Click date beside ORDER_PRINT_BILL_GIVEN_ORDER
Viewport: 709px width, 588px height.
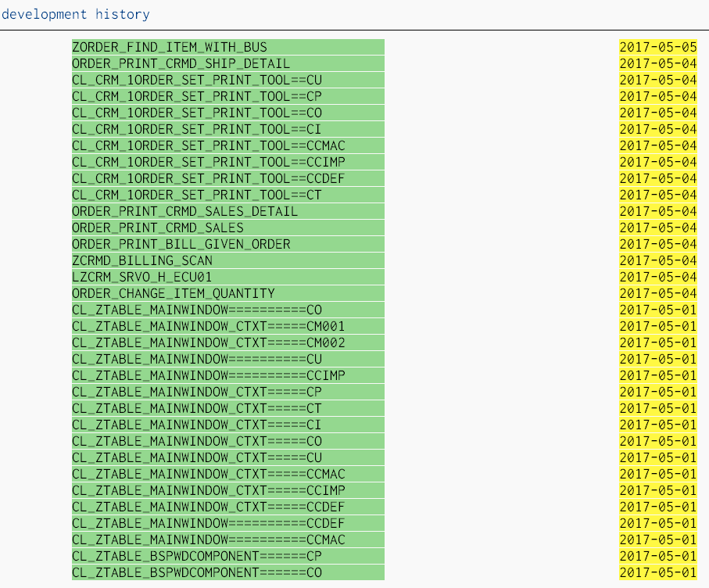click(x=658, y=244)
